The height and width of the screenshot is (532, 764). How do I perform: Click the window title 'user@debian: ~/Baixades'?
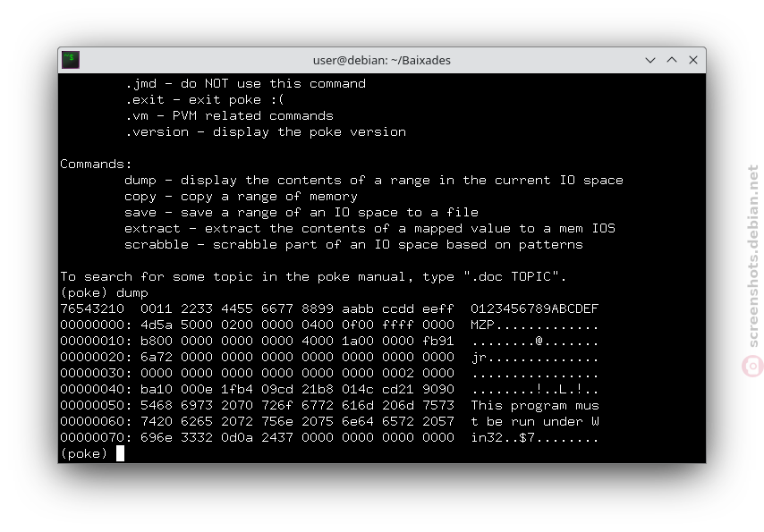[381, 61]
